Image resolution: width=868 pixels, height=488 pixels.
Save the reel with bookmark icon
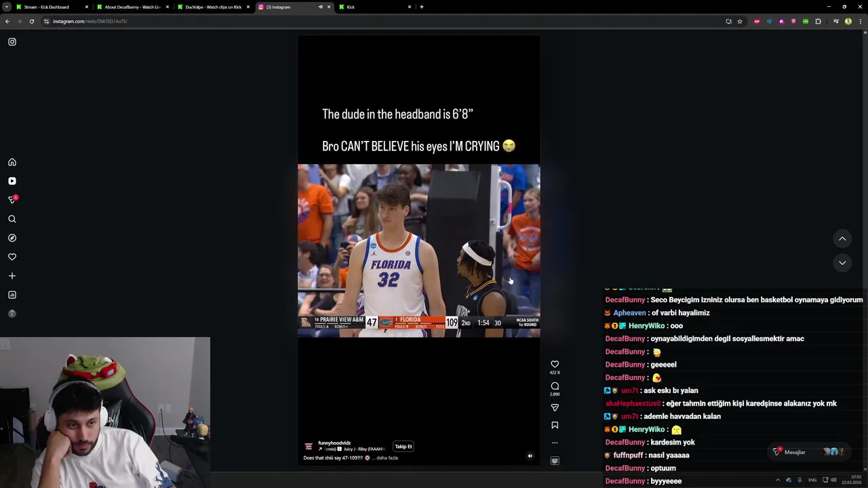tap(555, 425)
